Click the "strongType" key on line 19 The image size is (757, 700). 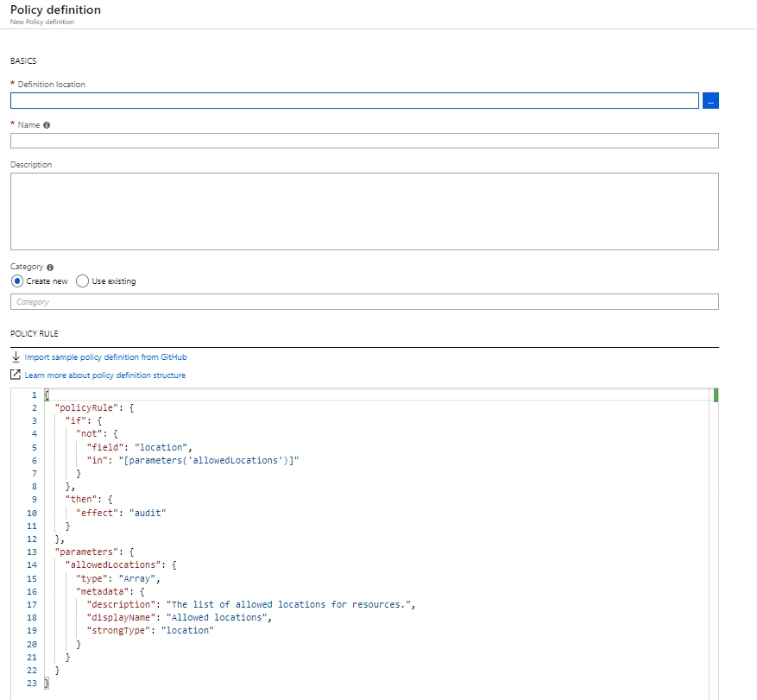(x=118, y=631)
